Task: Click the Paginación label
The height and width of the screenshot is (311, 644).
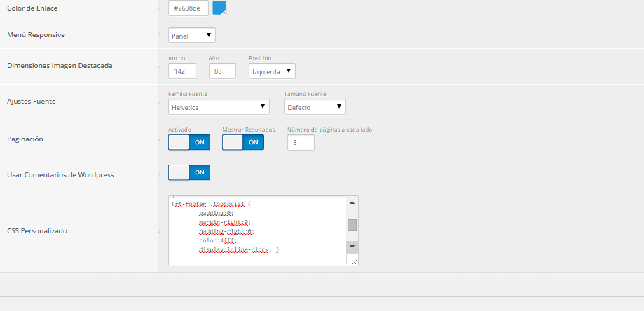Action: point(25,139)
